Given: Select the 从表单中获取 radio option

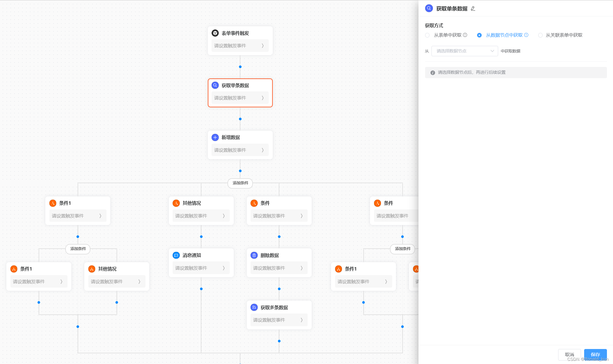Looking at the screenshot, I should [427, 35].
